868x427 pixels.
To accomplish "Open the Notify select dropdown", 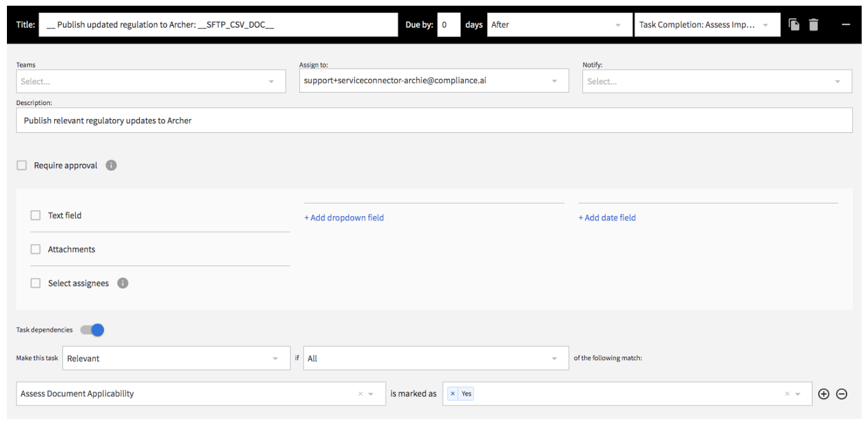I will tap(717, 81).
